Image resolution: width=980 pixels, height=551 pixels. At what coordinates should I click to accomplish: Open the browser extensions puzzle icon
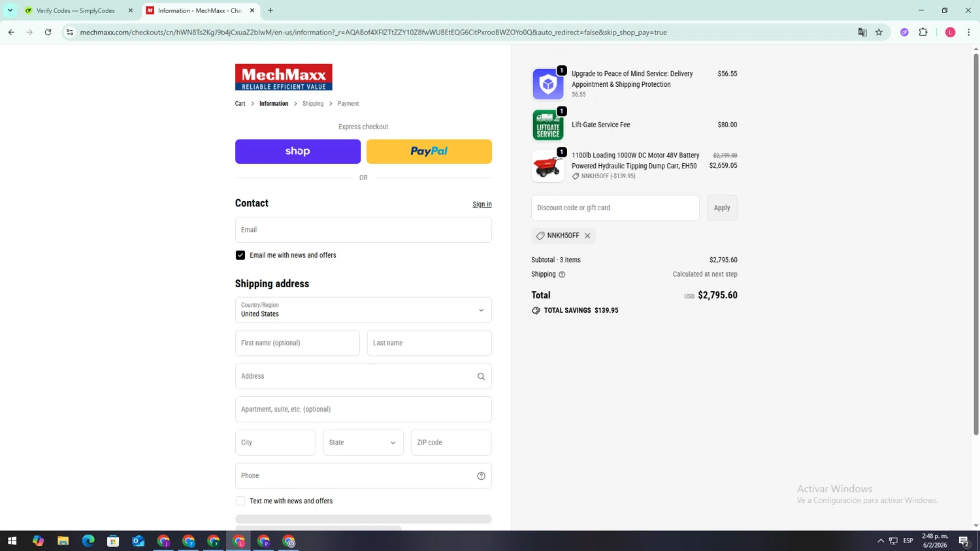(x=923, y=32)
